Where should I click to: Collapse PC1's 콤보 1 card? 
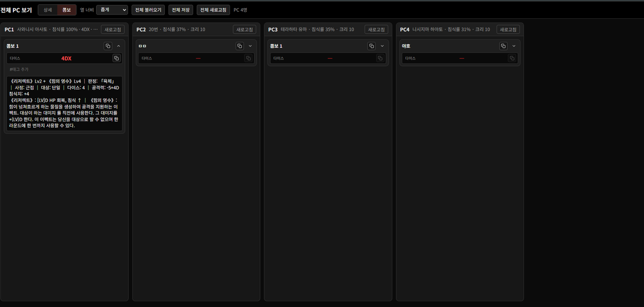click(x=119, y=46)
